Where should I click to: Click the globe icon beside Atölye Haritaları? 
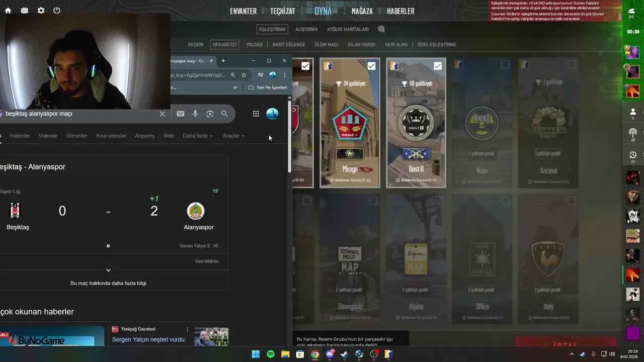(381, 29)
